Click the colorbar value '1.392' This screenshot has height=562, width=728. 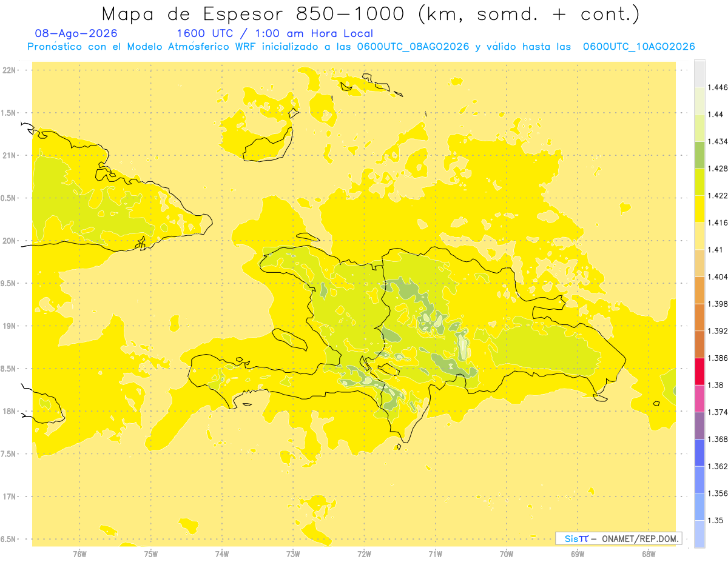coord(718,331)
